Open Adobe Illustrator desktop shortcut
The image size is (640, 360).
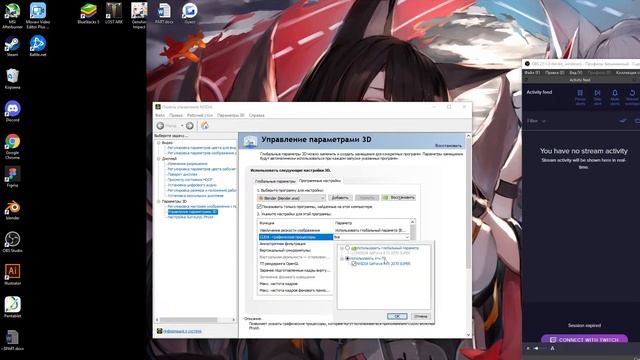tap(12, 275)
